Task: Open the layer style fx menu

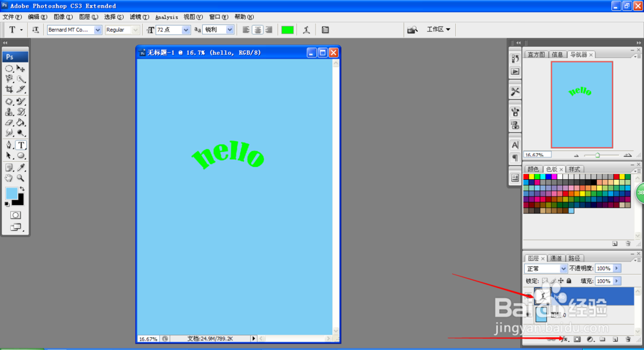Action: pyautogui.click(x=565, y=339)
